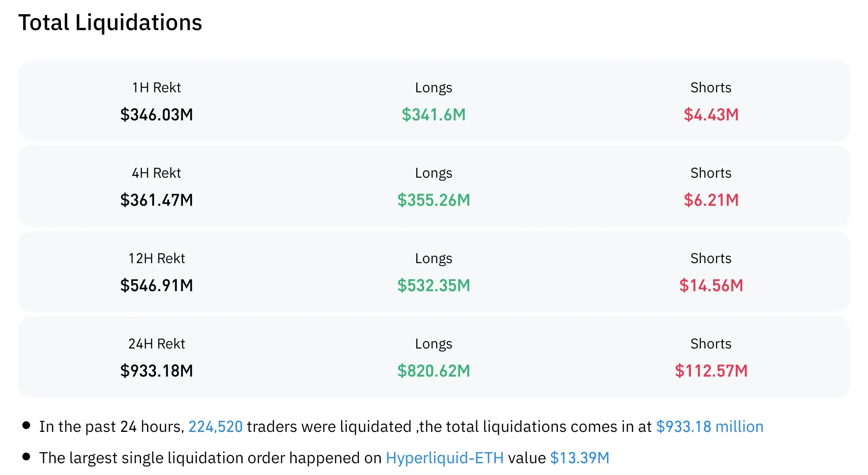Click the Hyperliquid-ETH link
This screenshot has height=475, width=868.
445,458
